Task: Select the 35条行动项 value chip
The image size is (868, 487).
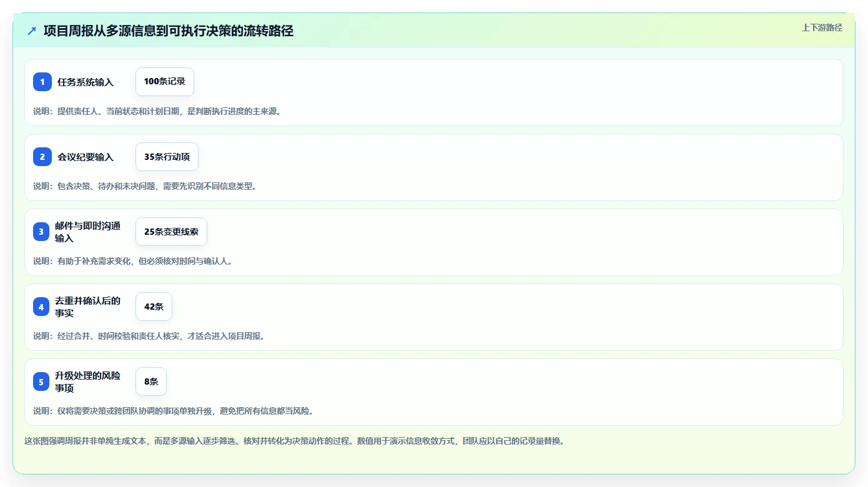Action: [167, 157]
